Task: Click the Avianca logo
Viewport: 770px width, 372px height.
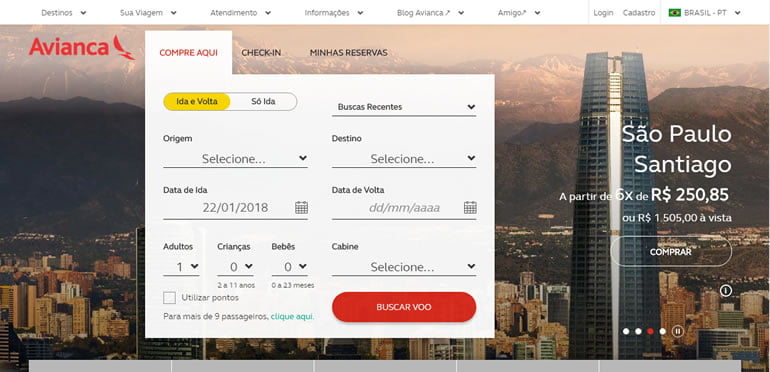Action: (82, 48)
